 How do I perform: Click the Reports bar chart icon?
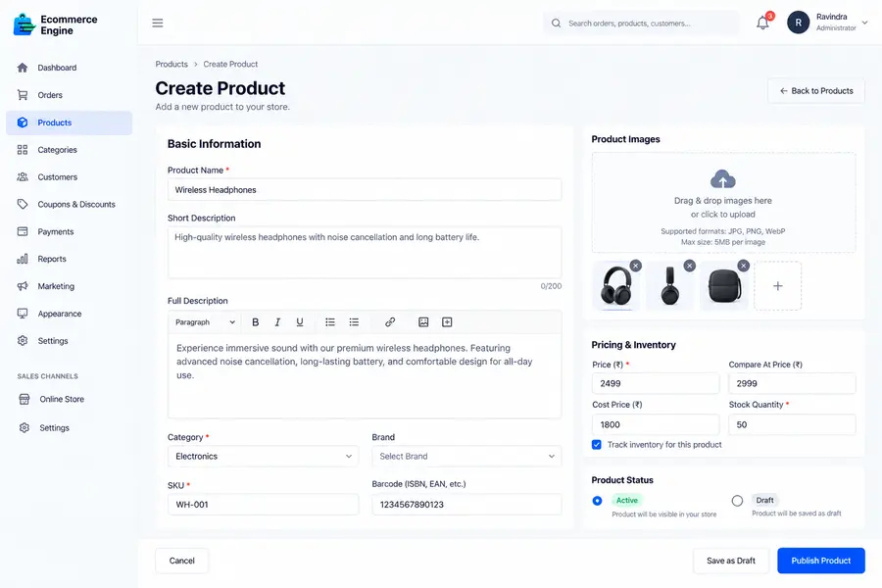(x=23, y=259)
